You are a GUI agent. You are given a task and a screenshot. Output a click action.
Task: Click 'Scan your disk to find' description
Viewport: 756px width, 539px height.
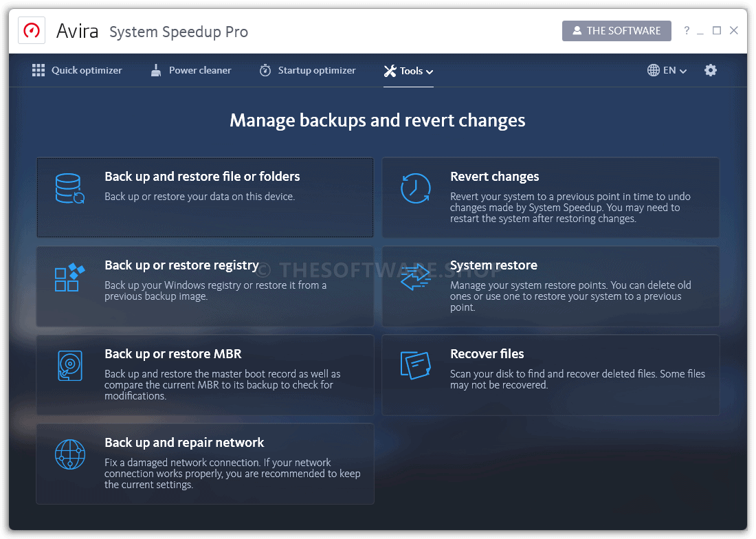point(577,379)
